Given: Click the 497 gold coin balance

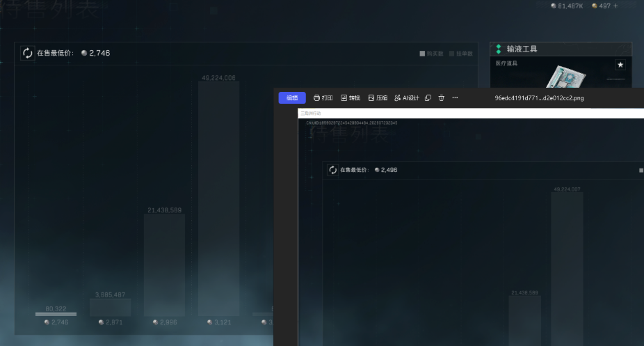Looking at the screenshot, I should (x=602, y=6).
